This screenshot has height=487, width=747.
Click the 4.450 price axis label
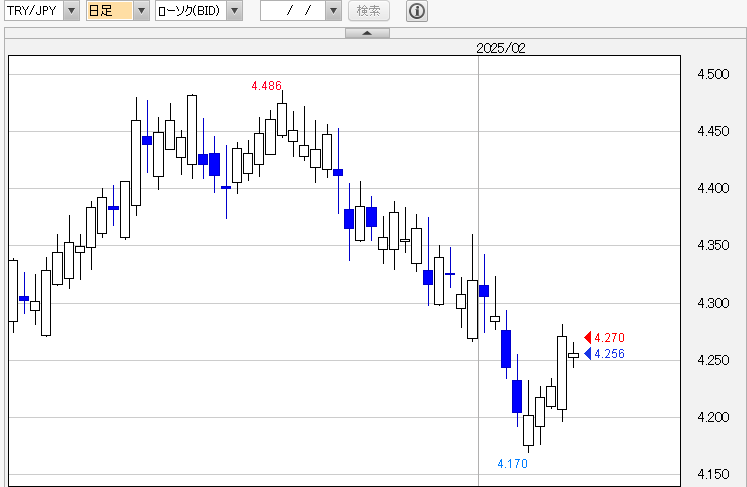713,131
